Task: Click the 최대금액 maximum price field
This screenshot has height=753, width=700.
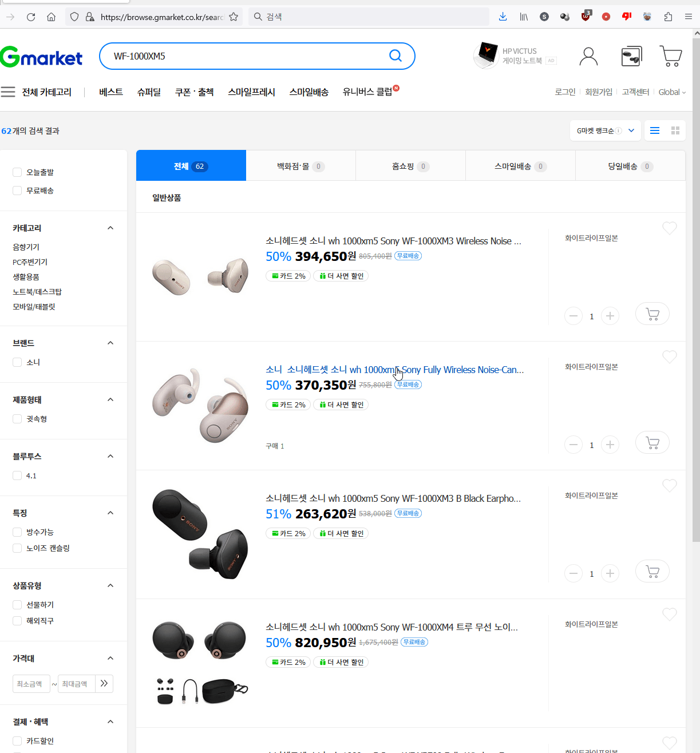Action: (x=76, y=684)
